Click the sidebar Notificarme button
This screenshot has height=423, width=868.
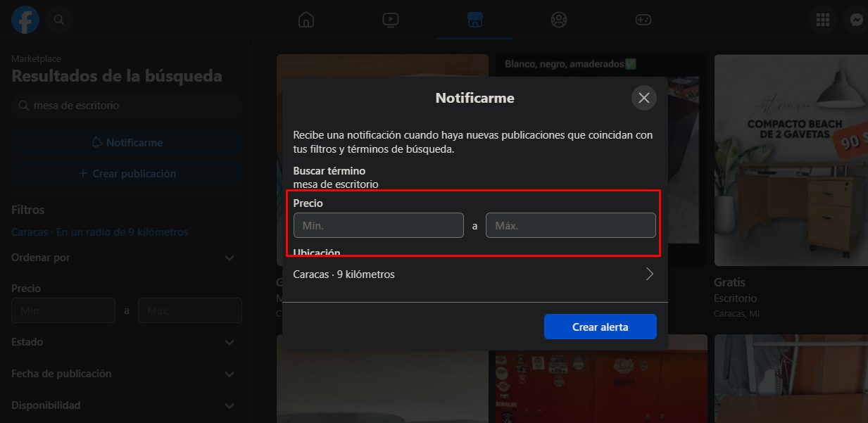click(x=127, y=142)
